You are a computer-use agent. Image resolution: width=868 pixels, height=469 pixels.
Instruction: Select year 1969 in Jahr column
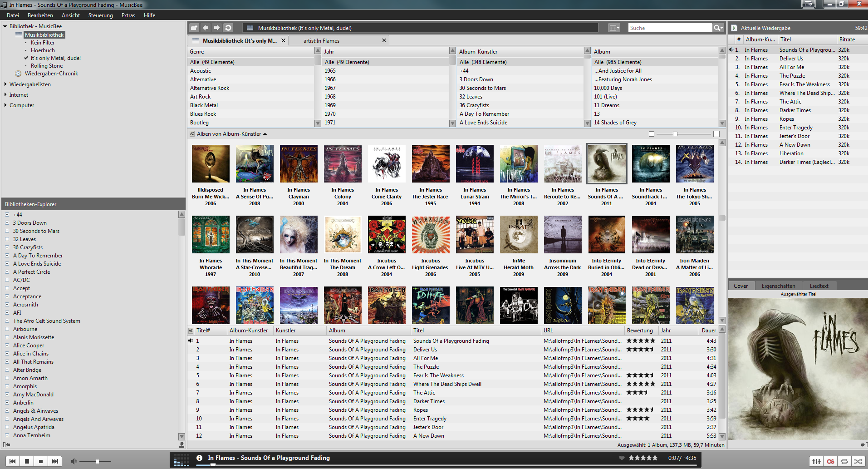tap(385, 105)
